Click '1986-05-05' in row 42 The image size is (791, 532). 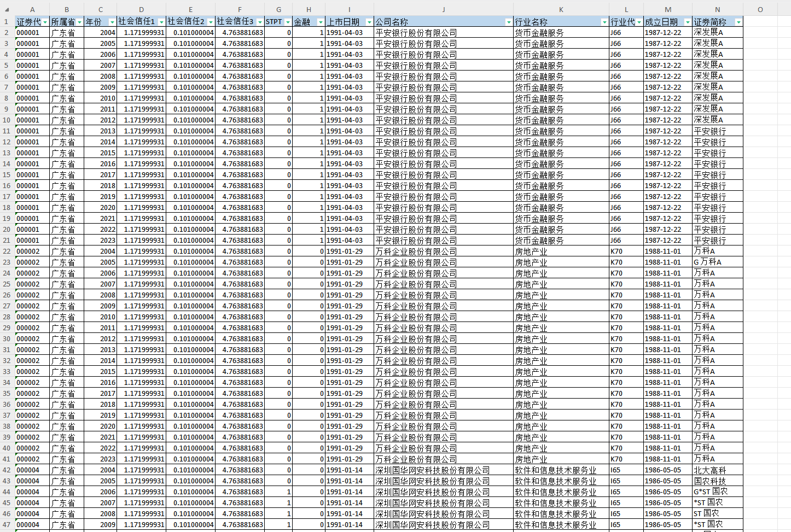pyautogui.click(x=668, y=470)
